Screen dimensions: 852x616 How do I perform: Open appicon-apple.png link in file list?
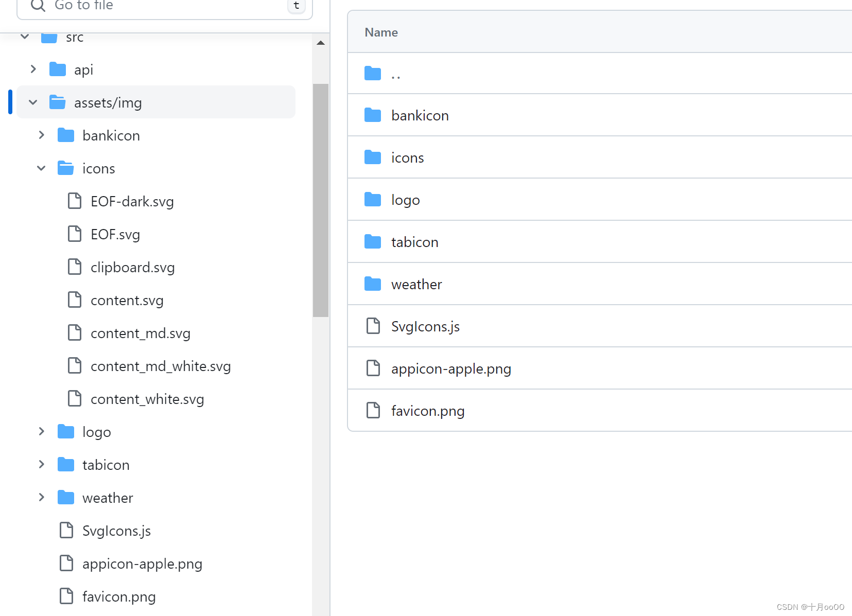(x=451, y=368)
